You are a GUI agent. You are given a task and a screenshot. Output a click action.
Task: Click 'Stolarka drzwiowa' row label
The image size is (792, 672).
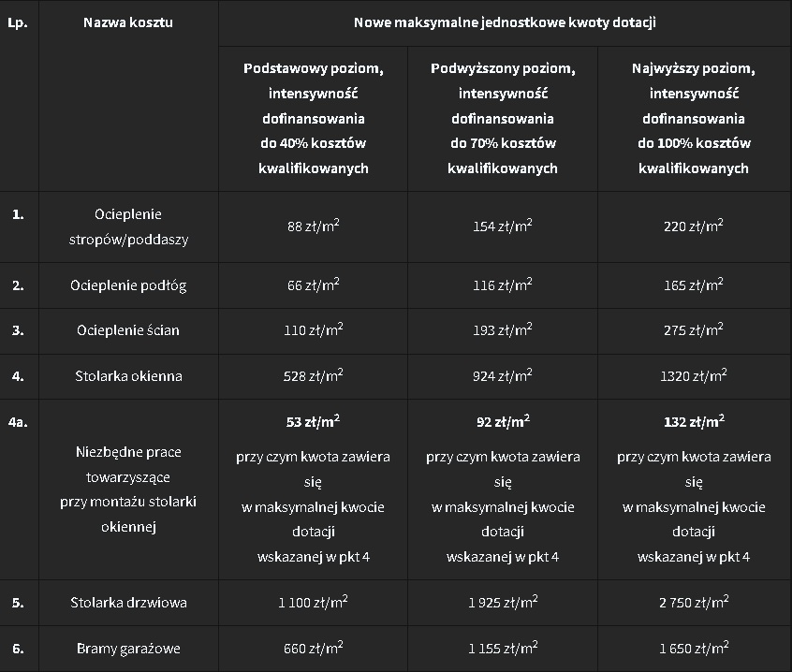coord(128,603)
